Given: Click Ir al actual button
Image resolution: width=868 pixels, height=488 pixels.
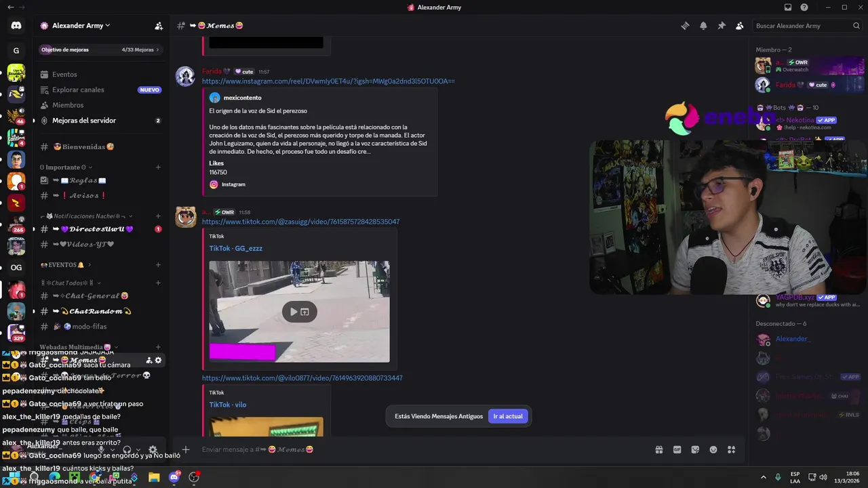Looking at the screenshot, I should [508, 416].
